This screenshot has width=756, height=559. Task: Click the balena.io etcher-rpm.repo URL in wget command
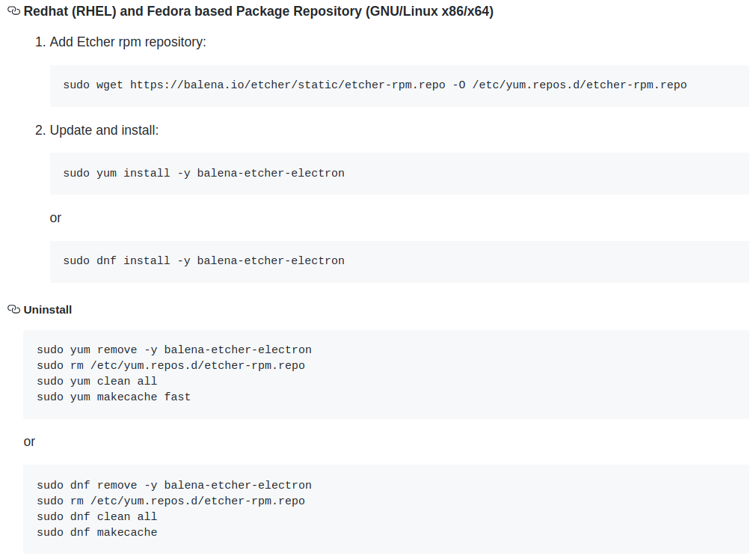288,85
